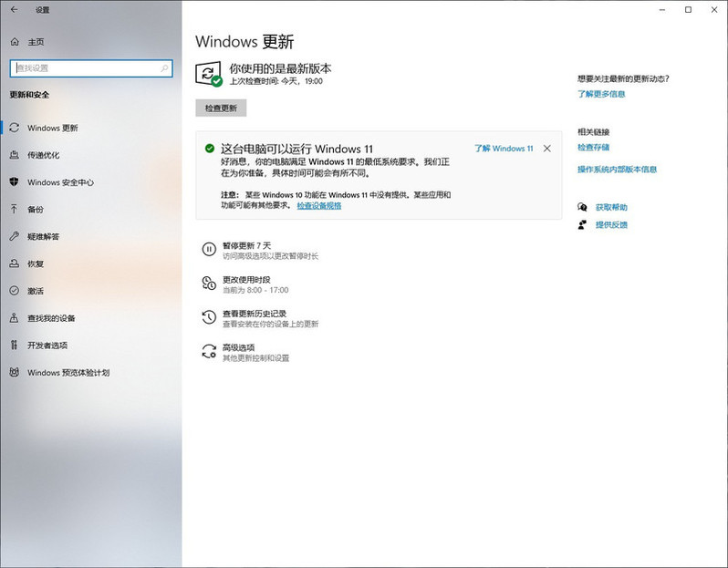728x568 pixels.
Task: Click the search magnifier icon in the search box
Action: pos(164,68)
